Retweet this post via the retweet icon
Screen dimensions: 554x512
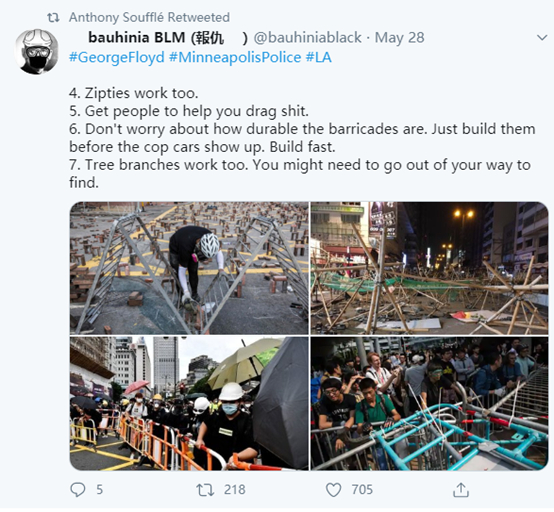click(205, 490)
